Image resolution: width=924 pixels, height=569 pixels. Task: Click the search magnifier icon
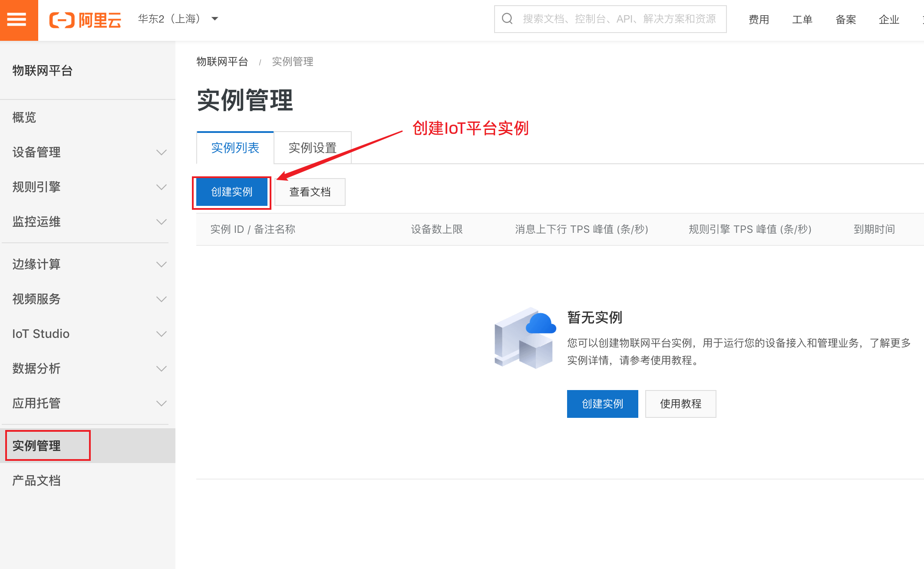tap(507, 18)
